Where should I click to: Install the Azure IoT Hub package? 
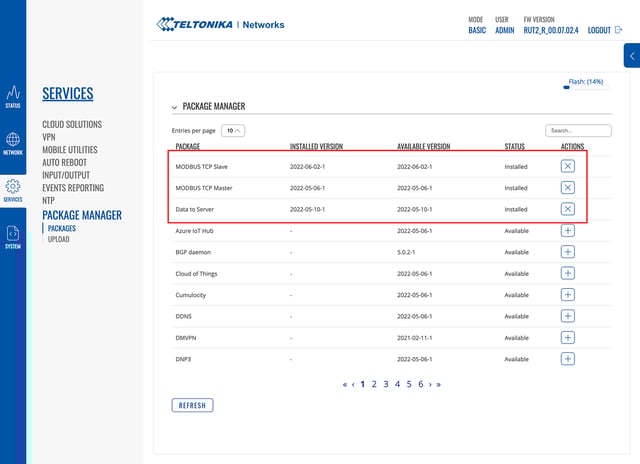[567, 231]
